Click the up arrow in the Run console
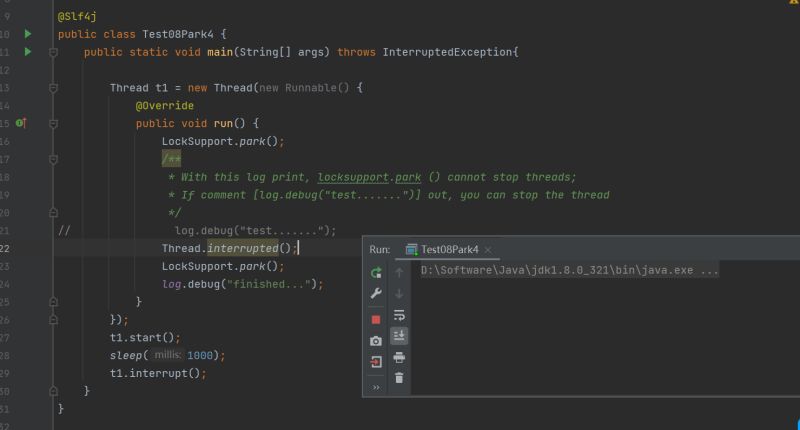 [x=399, y=273]
